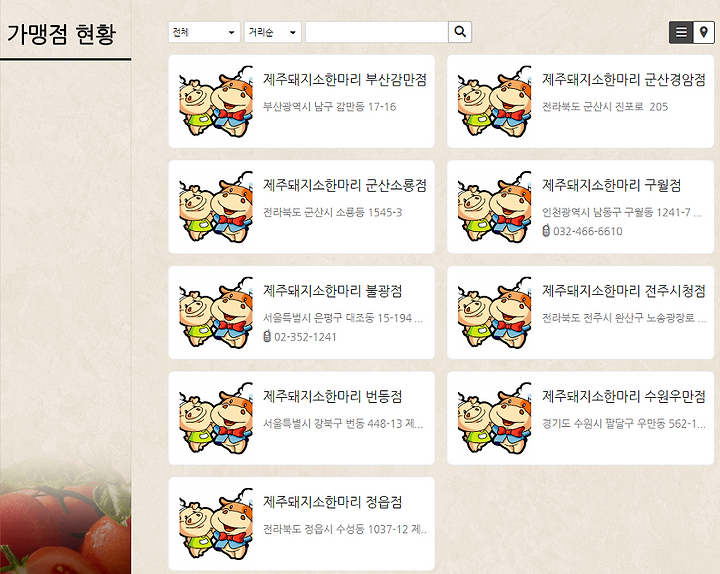Open 부산감만점 mascot thumbnail
Screen dimensions: 720x574
[216, 101]
